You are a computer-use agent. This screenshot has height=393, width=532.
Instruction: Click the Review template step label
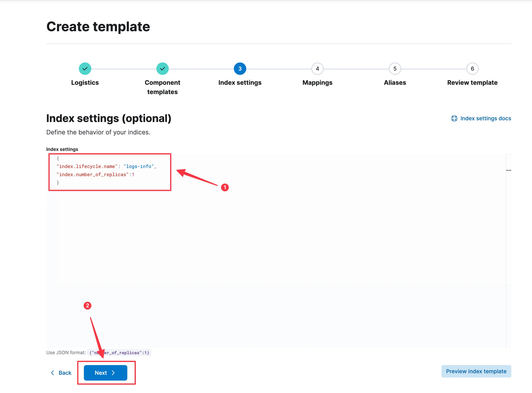click(x=472, y=83)
